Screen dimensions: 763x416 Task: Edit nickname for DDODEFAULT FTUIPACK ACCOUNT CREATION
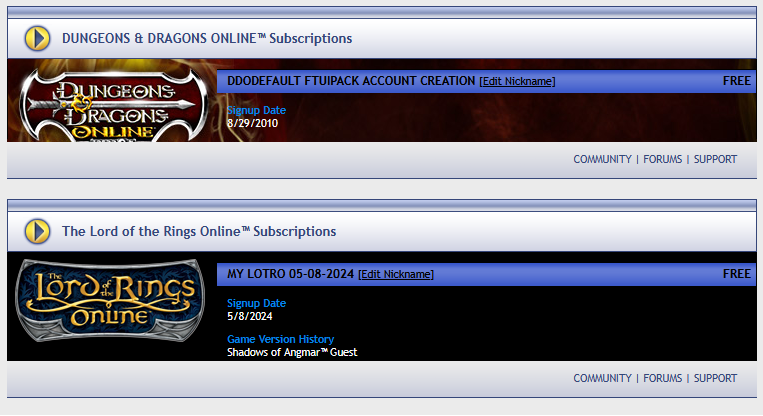coord(517,81)
